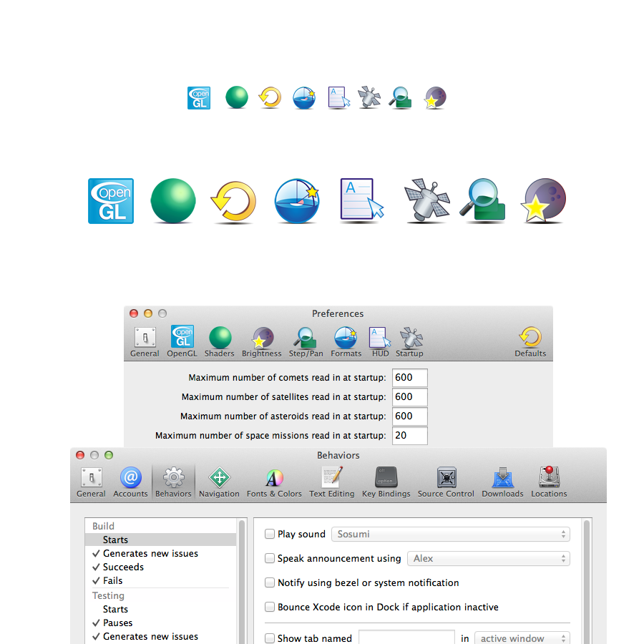
Task: Close the Preferences window
Action: 134,313
